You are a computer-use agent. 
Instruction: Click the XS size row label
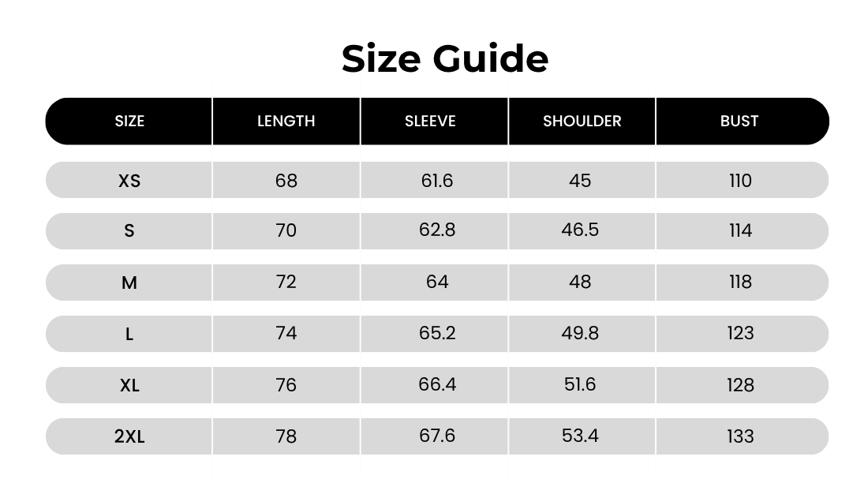click(129, 181)
